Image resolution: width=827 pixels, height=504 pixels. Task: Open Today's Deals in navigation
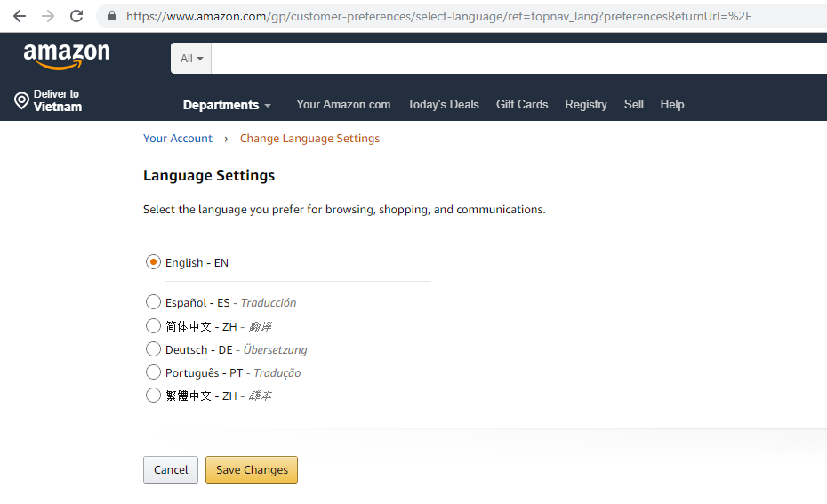point(443,104)
